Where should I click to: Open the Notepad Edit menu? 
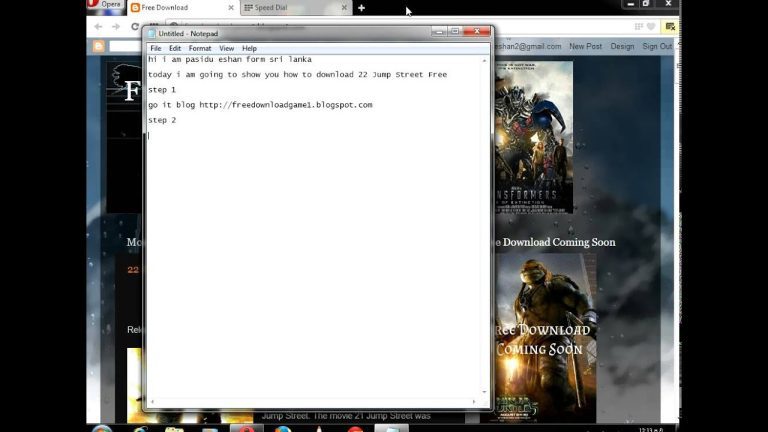tap(175, 48)
